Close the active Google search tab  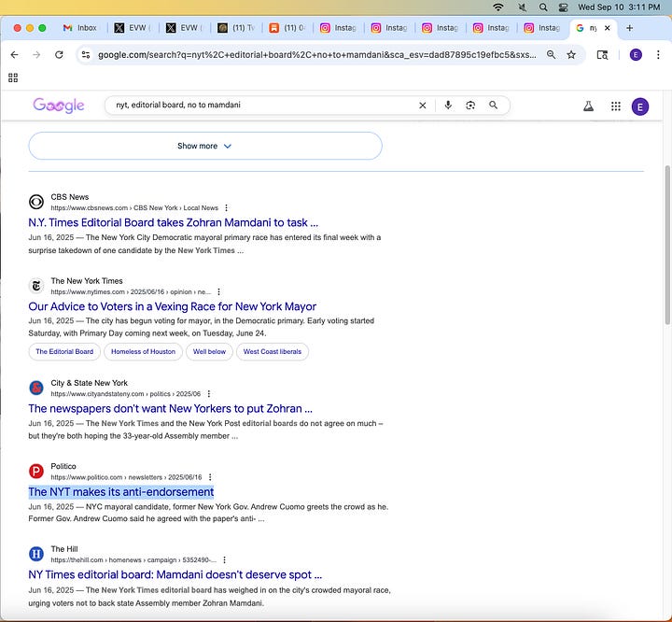point(608,28)
